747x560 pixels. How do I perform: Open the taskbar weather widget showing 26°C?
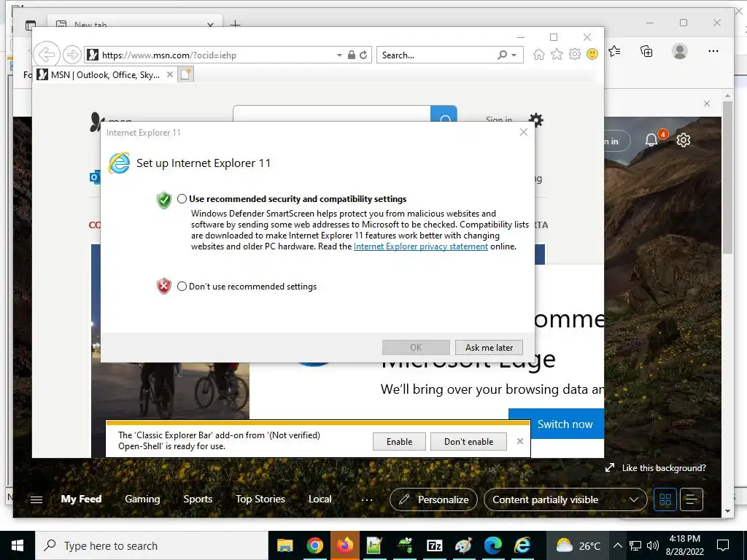click(577, 545)
